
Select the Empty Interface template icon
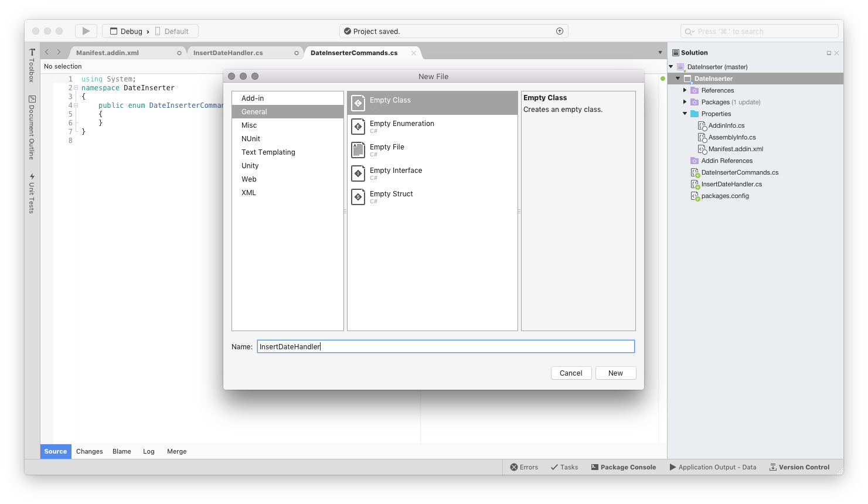[358, 173]
